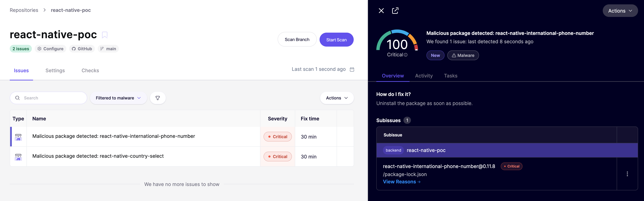The height and width of the screenshot is (201, 644).
Task: Switch to the Checks tab
Action: 90,71
